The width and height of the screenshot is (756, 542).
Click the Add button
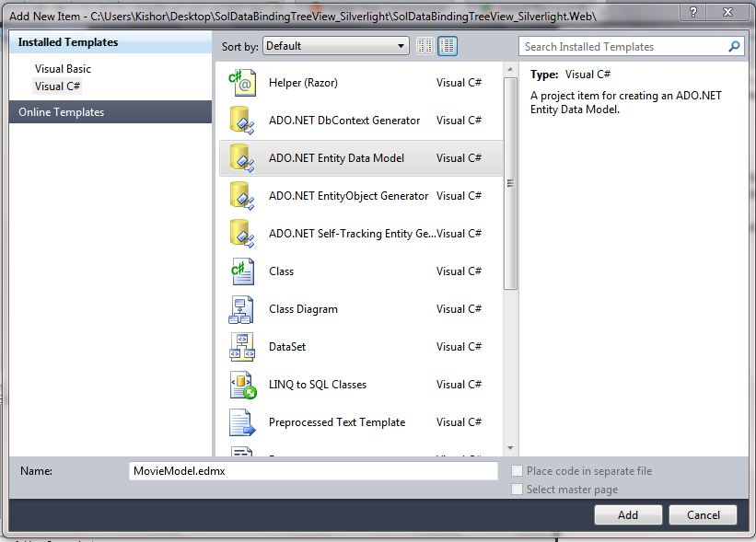[x=628, y=515]
